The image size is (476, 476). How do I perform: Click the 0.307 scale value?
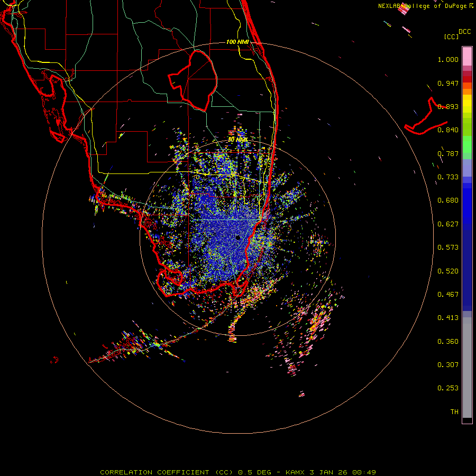pyautogui.click(x=448, y=365)
